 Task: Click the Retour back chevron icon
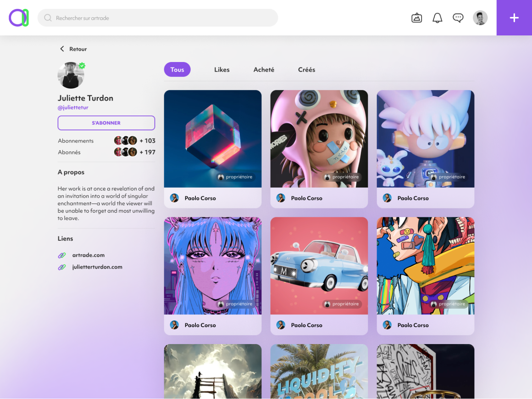[x=62, y=49]
